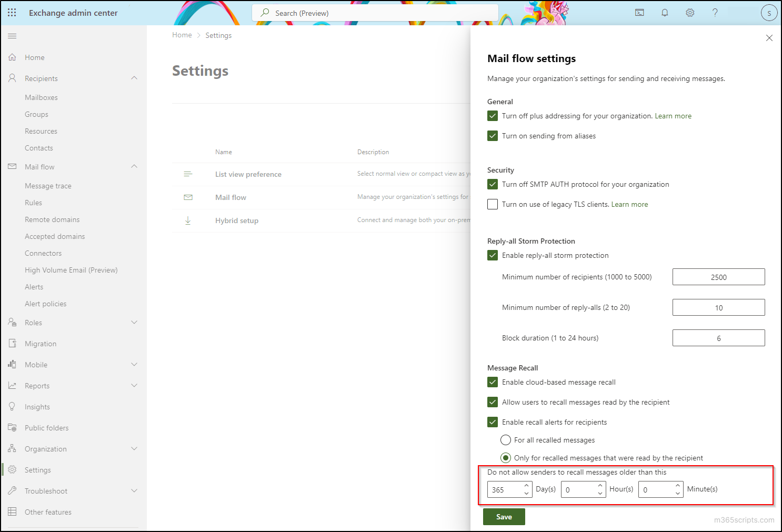Collapse the Mail flow navigation section

coord(135,166)
